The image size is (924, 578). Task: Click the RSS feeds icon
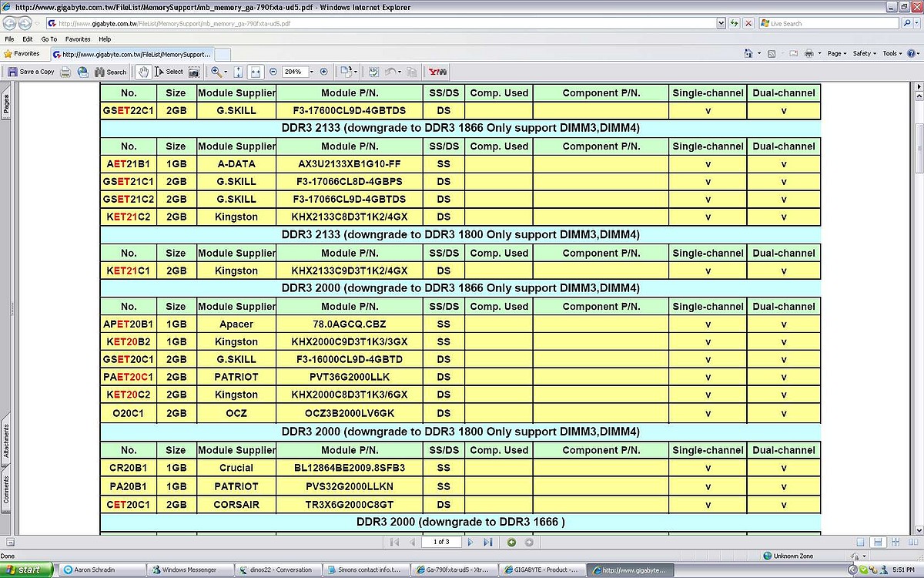tap(772, 54)
